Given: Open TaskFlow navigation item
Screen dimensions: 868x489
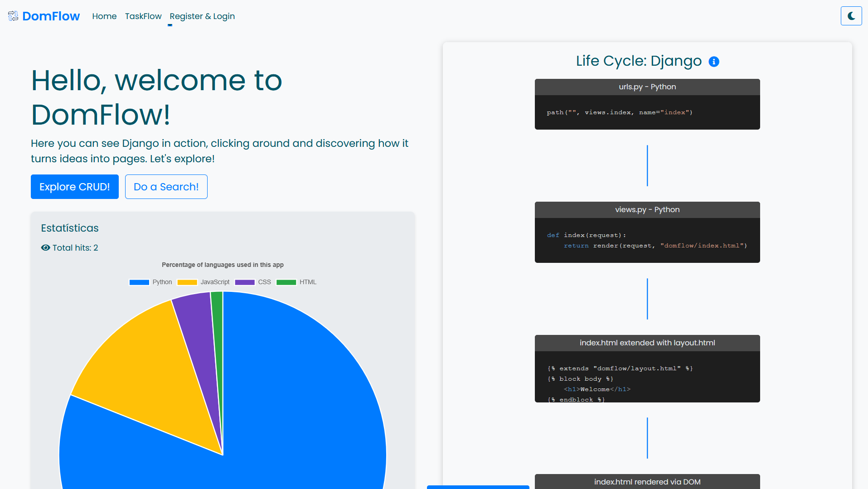Looking at the screenshot, I should 143,16.
